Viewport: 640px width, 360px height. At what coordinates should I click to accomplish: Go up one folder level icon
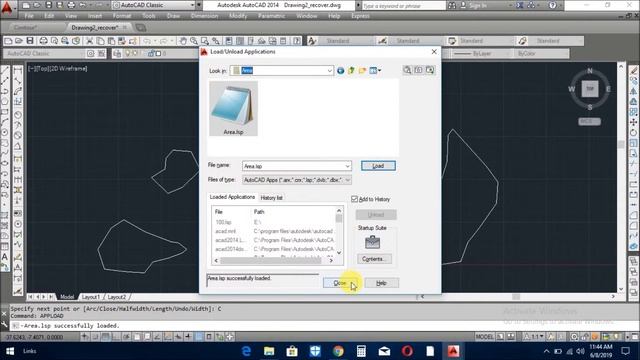tap(351, 71)
